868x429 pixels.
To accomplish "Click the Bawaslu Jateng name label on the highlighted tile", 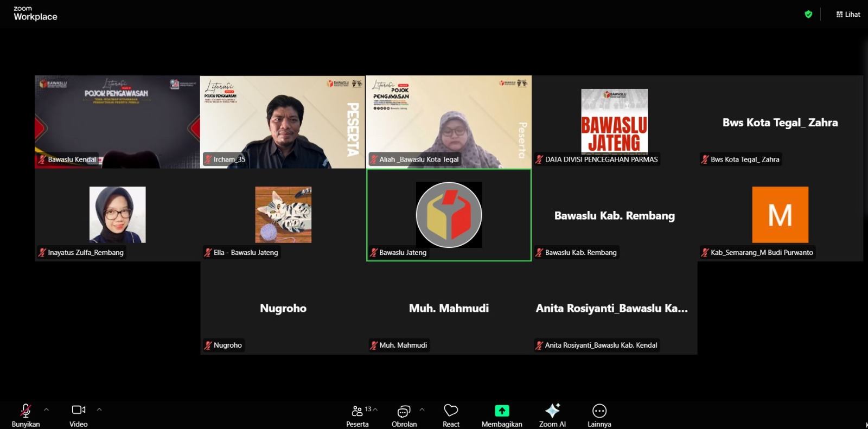I will (403, 253).
